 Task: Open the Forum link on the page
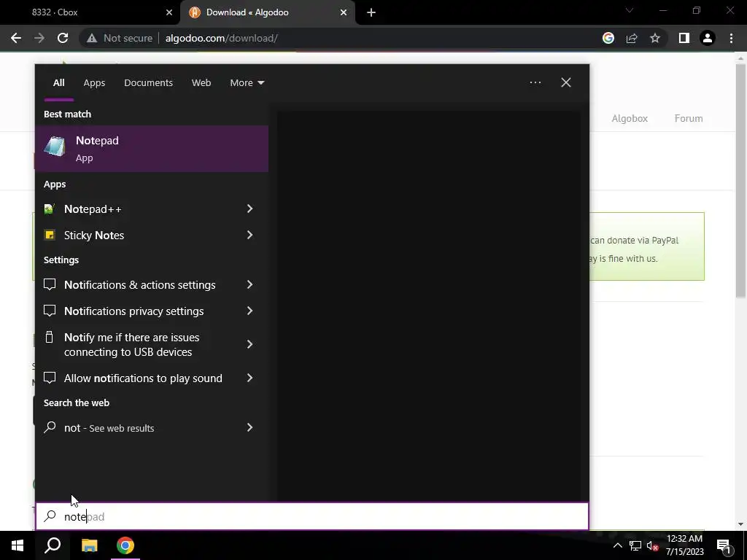689,119
